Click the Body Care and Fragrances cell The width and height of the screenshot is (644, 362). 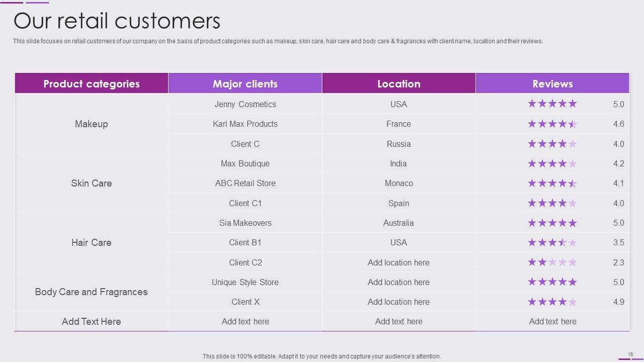tap(91, 292)
